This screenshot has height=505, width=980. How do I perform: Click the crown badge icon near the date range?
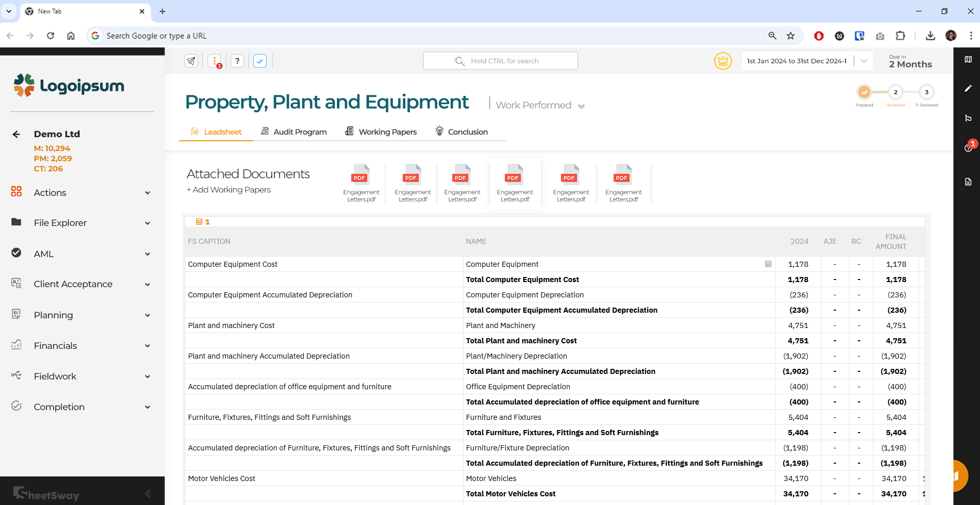point(723,61)
